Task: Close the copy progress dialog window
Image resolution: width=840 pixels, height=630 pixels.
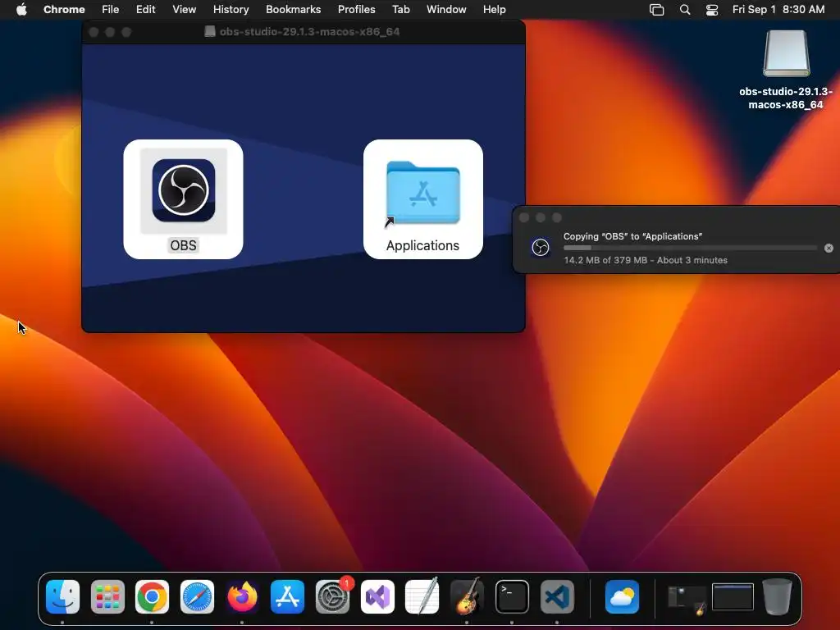Action: (x=524, y=217)
